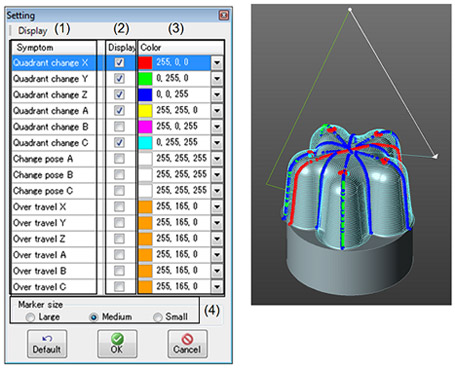The width and height of the screenshot is (455, 370).
Task: Uncheck display for Quadrant change A
Action: click(119, 110)
